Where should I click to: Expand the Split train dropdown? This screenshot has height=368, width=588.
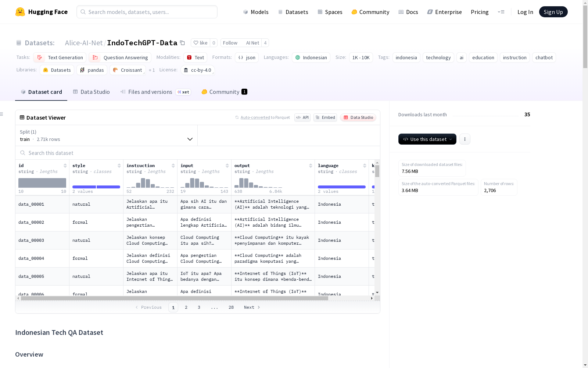point(107,135)
